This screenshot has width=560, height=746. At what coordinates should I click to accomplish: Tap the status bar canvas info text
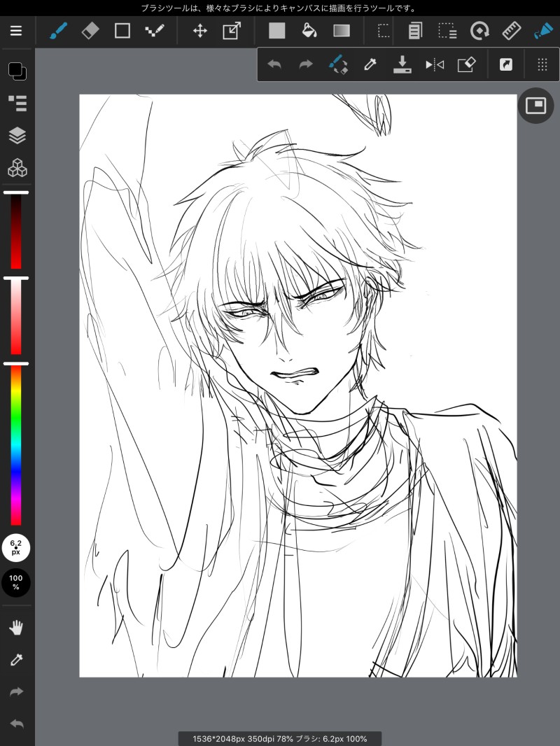coord(280,739)
